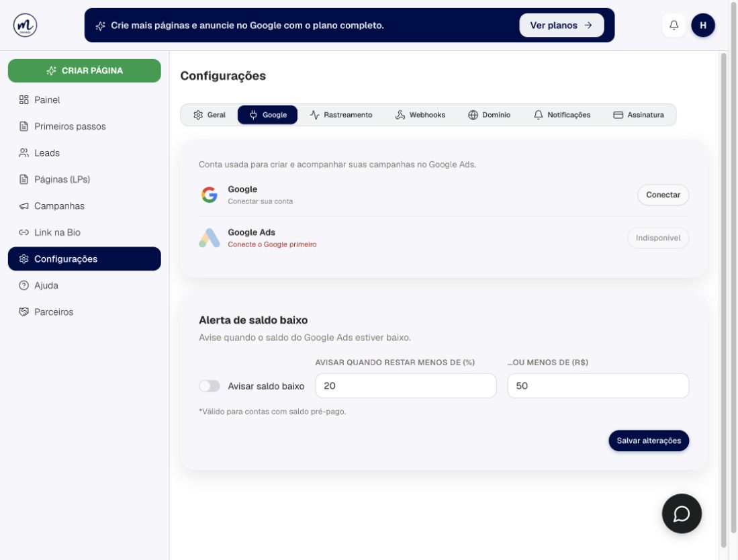Open Leads in the sidebar
Screen dimensions: 738x560
[x=85, y=153]
